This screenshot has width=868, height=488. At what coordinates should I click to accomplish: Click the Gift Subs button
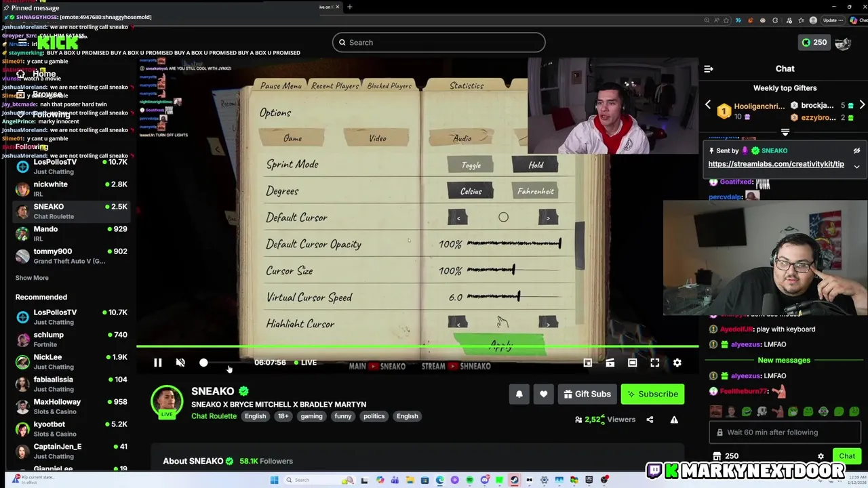click(x=587, y=394)
